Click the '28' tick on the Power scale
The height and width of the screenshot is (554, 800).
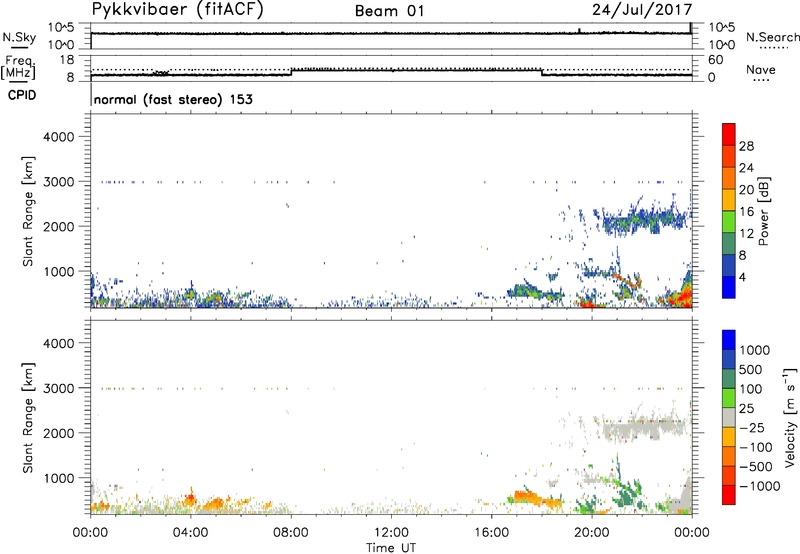click(746, 146)
